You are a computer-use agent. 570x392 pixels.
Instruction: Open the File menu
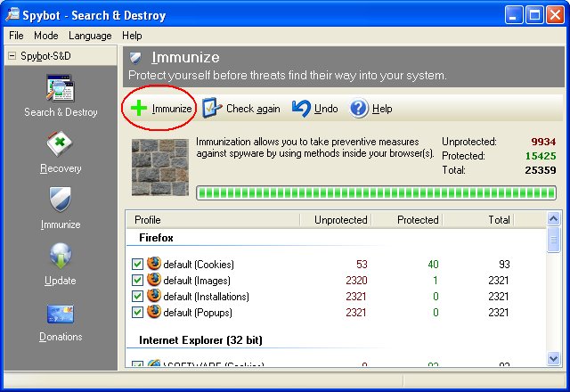click(16, 36)
